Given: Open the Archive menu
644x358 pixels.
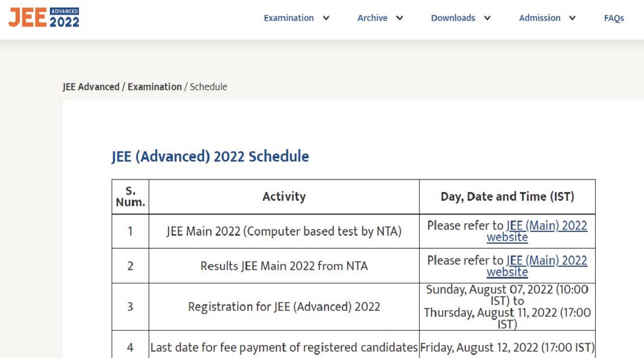Looking at the screenshot, I should (372, 18).
